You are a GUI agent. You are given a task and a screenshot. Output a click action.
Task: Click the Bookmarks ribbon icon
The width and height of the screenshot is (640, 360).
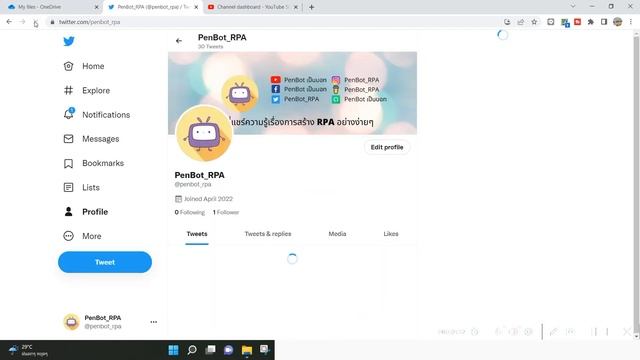click(69, 163)
